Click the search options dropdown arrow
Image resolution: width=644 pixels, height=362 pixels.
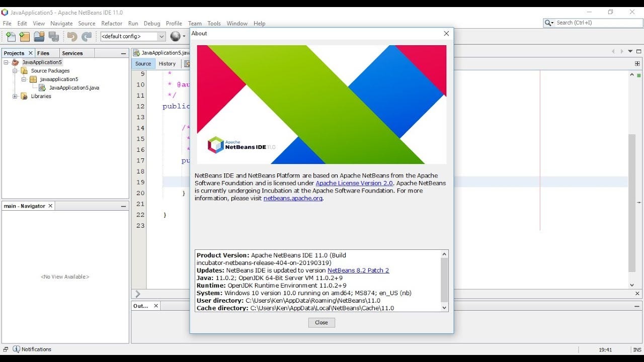[x=552, y=23]
